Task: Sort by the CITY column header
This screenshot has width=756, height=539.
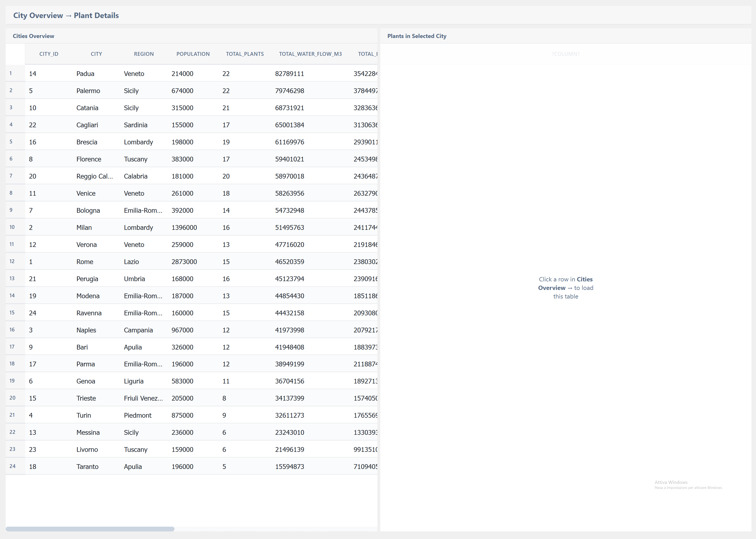Action: coord(96,54)
